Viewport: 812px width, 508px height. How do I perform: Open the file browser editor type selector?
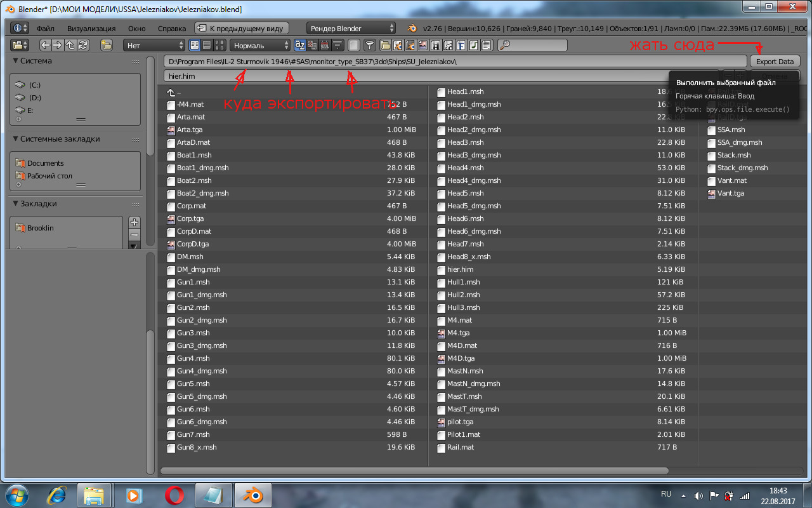[20, 45]
